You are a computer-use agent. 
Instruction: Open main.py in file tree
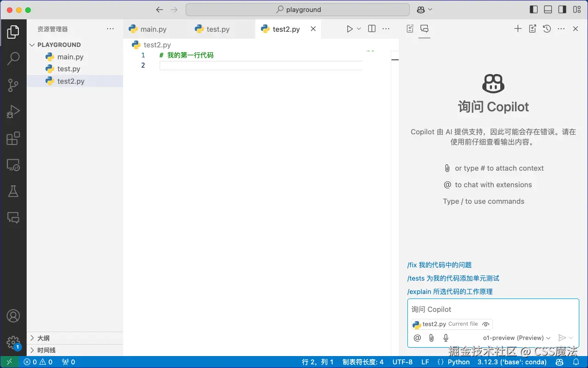coord(75,57)
